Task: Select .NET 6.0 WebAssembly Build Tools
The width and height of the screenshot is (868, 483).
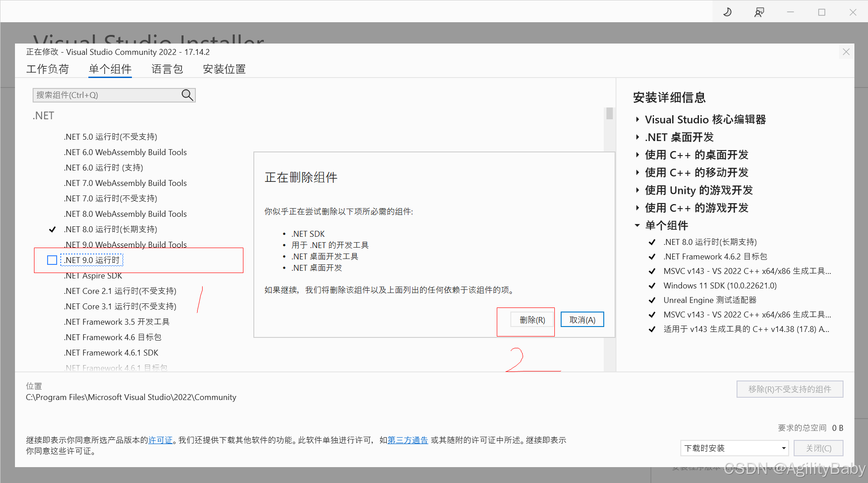Action: pos(126,152)
